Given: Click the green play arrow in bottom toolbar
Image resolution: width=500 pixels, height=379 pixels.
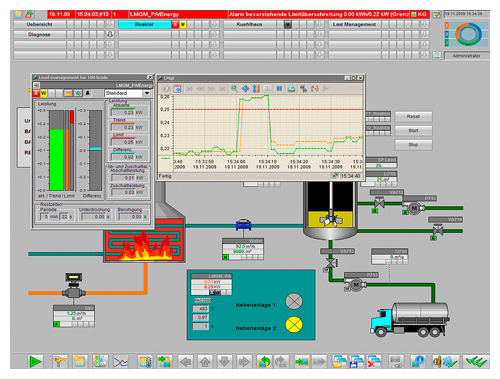Looking at the screenshot, I should coord(35,362).
